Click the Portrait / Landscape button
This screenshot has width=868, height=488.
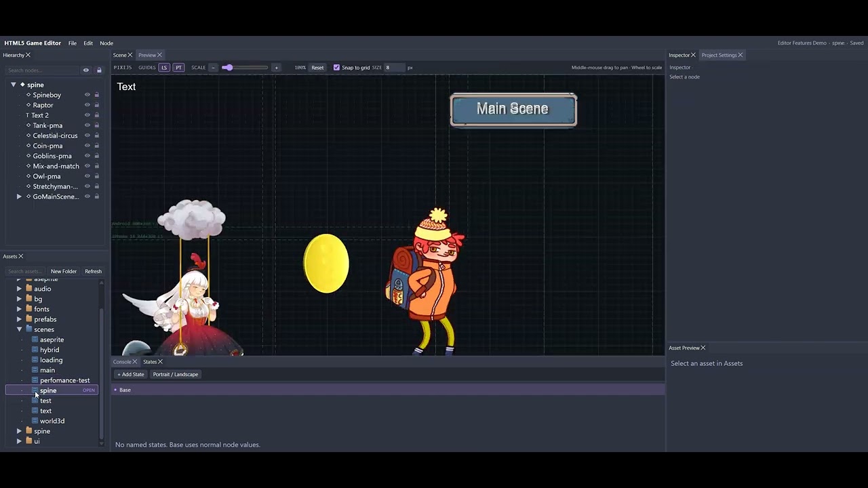(x=176, y=374)
